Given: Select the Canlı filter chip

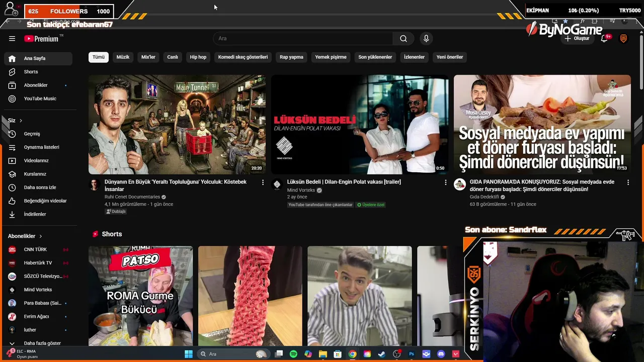Looking at the screenshot, I should click(173, 57).
